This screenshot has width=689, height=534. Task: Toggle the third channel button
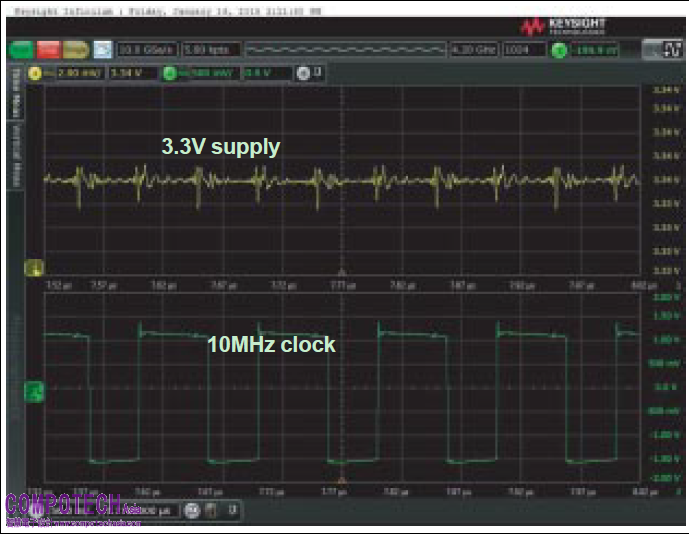pyautogui.click(x=300, y=72)
